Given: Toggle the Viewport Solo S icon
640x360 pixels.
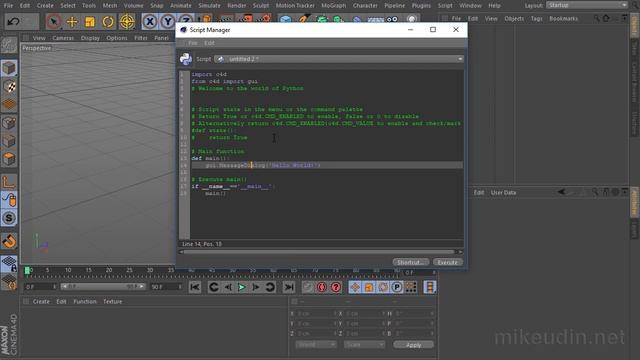Looking at the screenshot, I should tap(9, 218).
